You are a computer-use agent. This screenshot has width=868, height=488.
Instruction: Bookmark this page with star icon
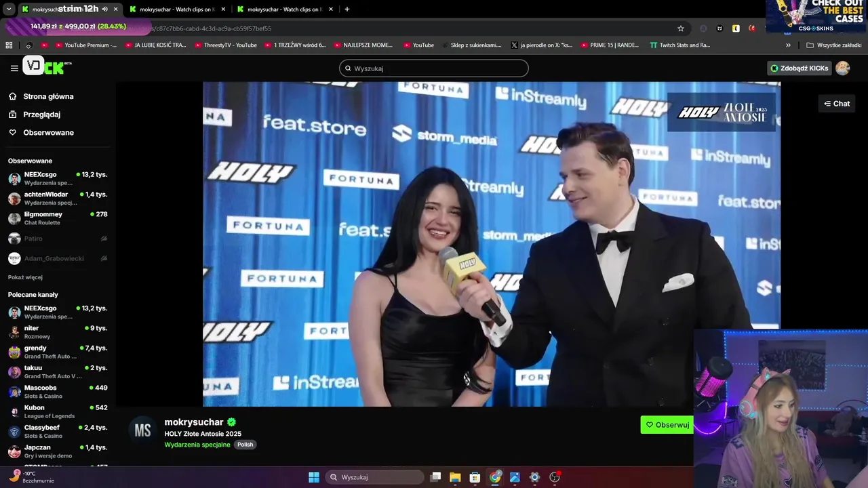(x=681, y=28)
